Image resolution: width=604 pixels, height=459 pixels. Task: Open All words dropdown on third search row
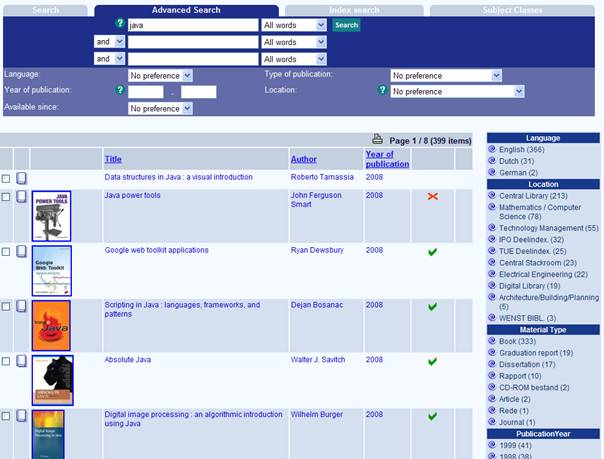click(294, 59)
